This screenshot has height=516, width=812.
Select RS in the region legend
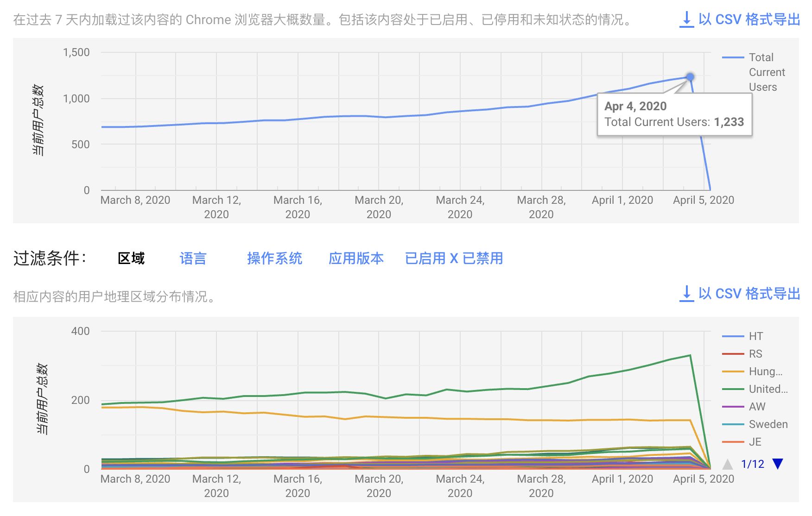(x=755, y=354)
